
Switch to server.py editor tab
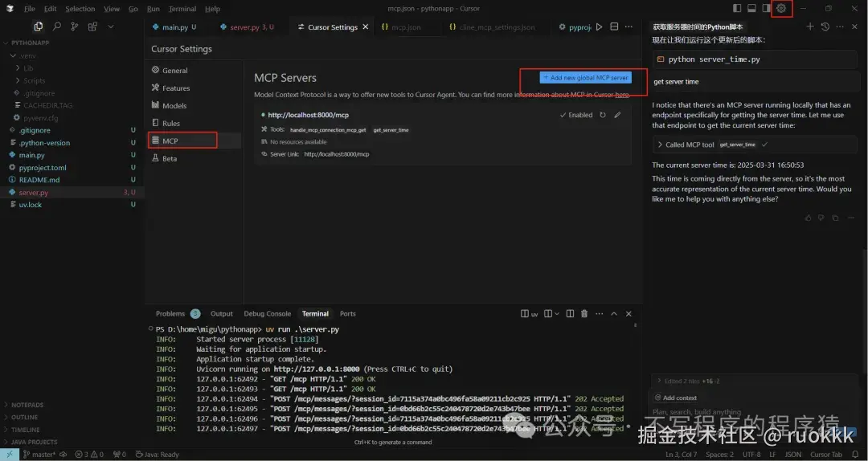pyautogui.click(x=247, y=27)
